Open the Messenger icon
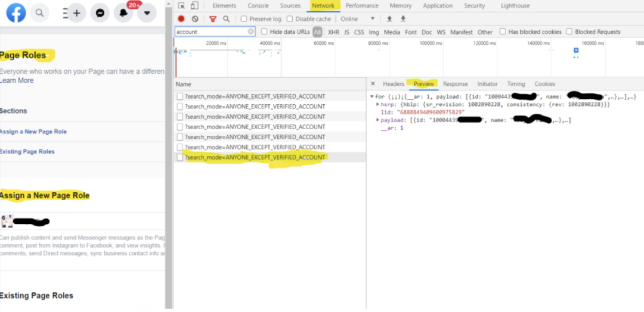644x312 pixels. pos(100,13)
